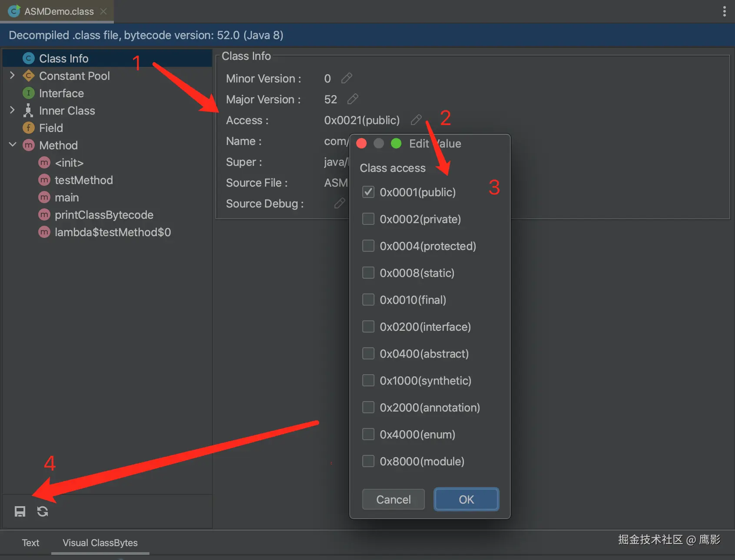Switch to the Visual ClassBytes tab

(x=100, y=543)
